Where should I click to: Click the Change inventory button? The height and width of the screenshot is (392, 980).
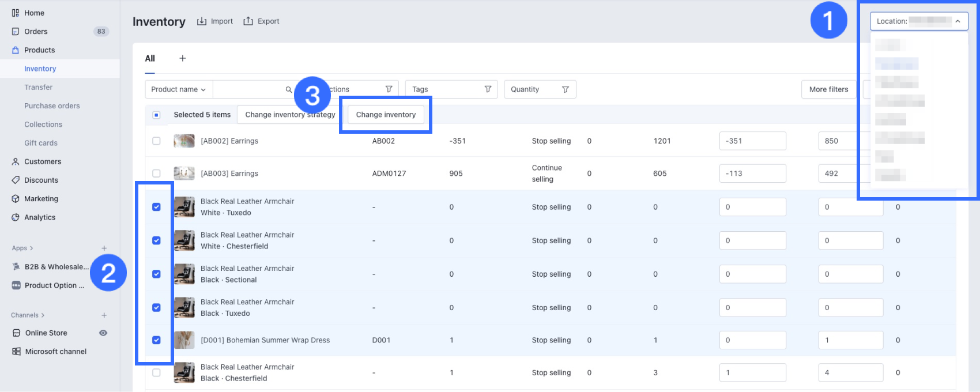[x=386, y=115]
